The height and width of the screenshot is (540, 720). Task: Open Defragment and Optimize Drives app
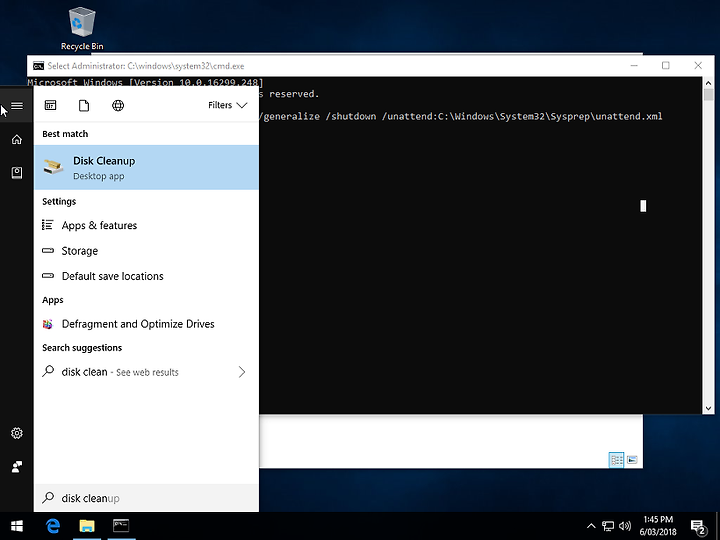click(x=146, y=324)
